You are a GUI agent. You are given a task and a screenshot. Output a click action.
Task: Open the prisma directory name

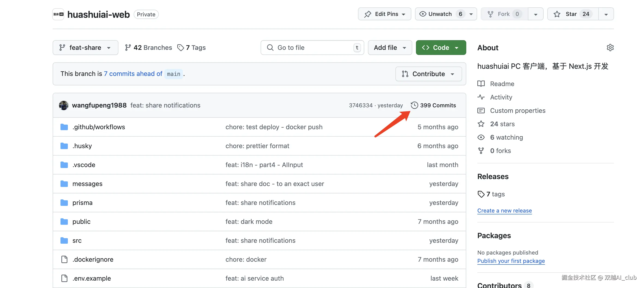point(82,203)
